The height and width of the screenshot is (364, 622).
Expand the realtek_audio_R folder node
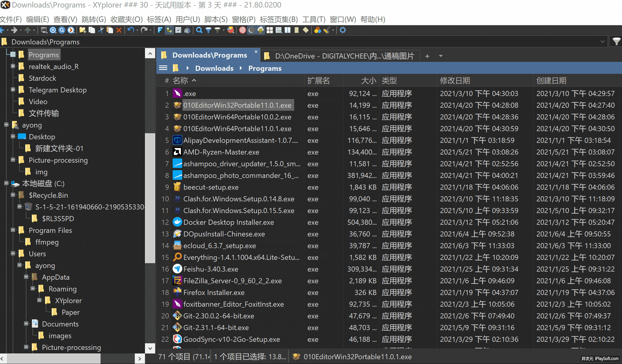(x=13, y=66)
